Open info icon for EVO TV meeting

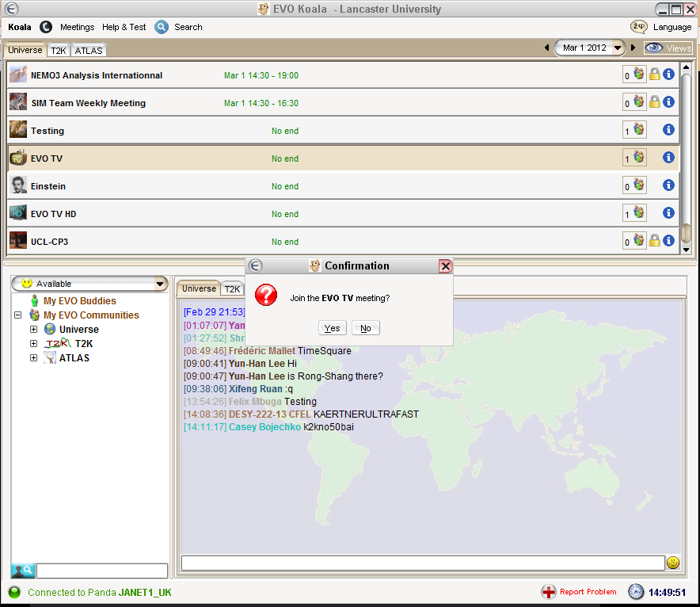pos(668,158)
